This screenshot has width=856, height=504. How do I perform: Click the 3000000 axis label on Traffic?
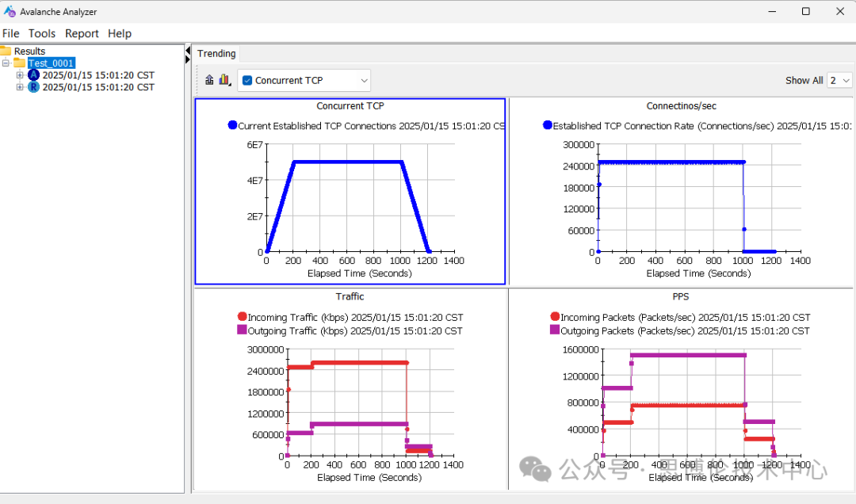pos(266,349)
